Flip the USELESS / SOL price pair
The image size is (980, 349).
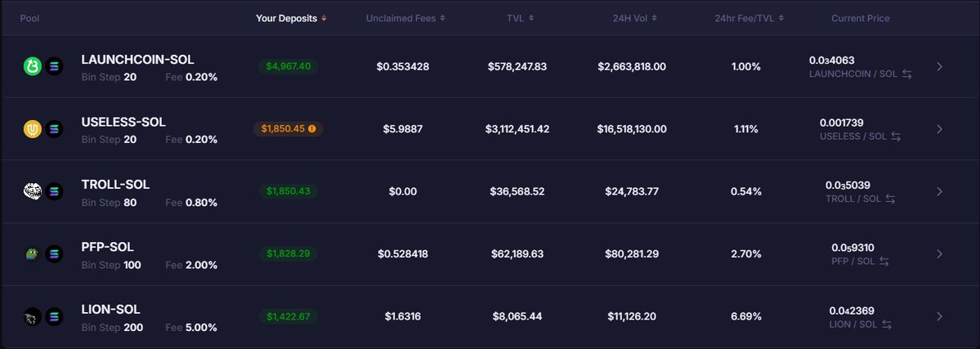pyautogui.click(x=896, y=136)
